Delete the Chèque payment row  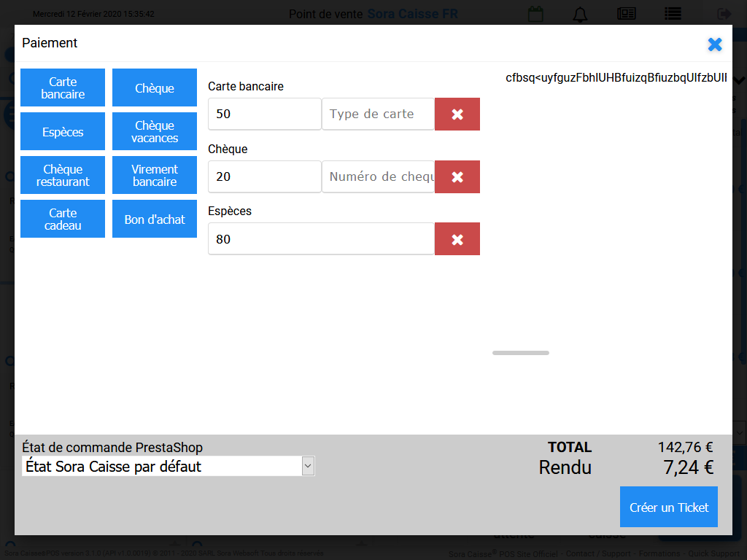click(x=457, y=177)
